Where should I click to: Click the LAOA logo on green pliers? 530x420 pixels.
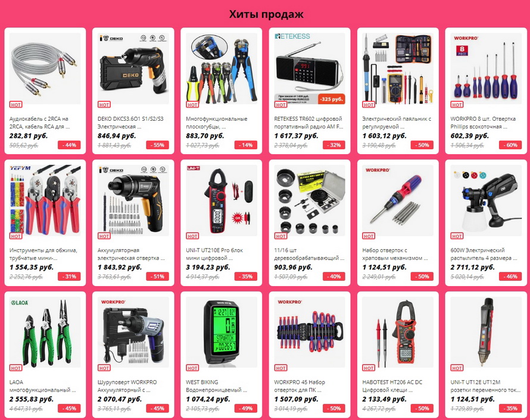tap(20, 303)
